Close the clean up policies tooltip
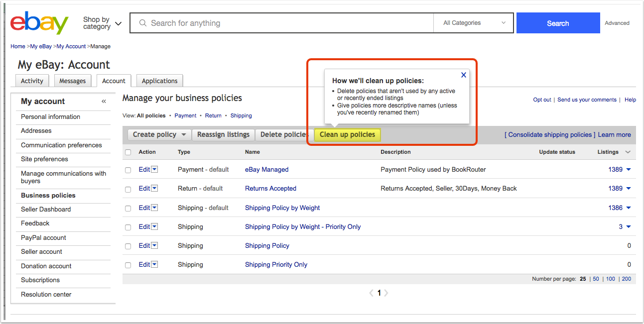This screenshot has height=324, width=644. 463,75
